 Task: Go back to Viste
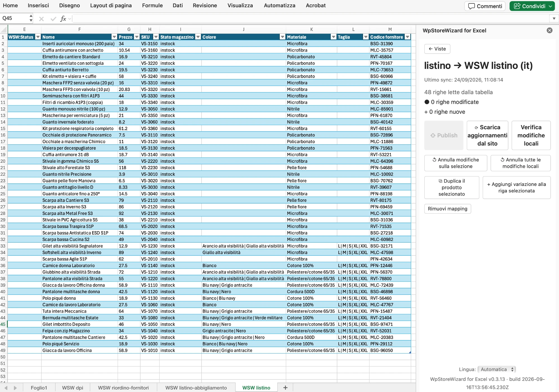tap(437, 49)
